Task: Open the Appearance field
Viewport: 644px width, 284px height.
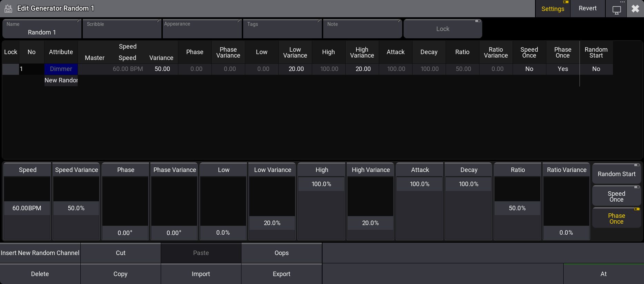Action: (202, 29)
